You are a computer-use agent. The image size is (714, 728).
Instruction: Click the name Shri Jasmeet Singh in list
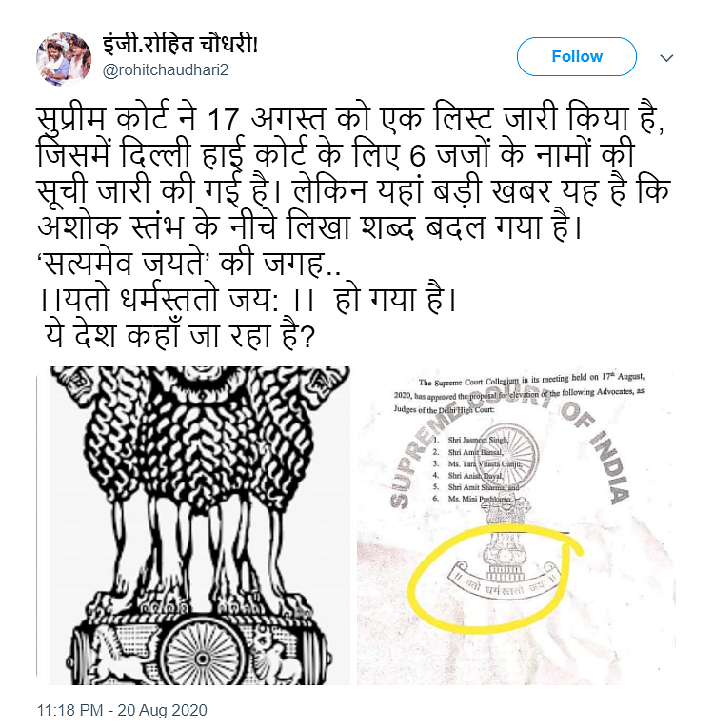[x=478, y=440]
